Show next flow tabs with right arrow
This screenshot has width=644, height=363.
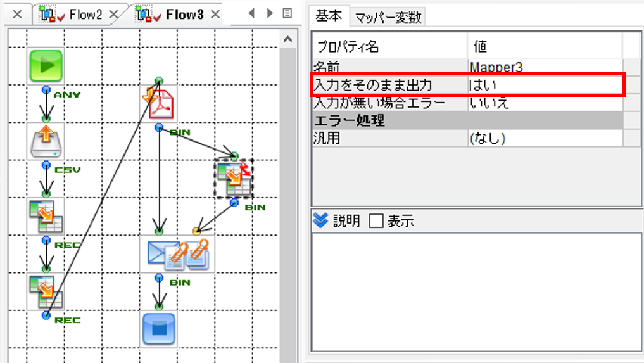tap(270, 13)
